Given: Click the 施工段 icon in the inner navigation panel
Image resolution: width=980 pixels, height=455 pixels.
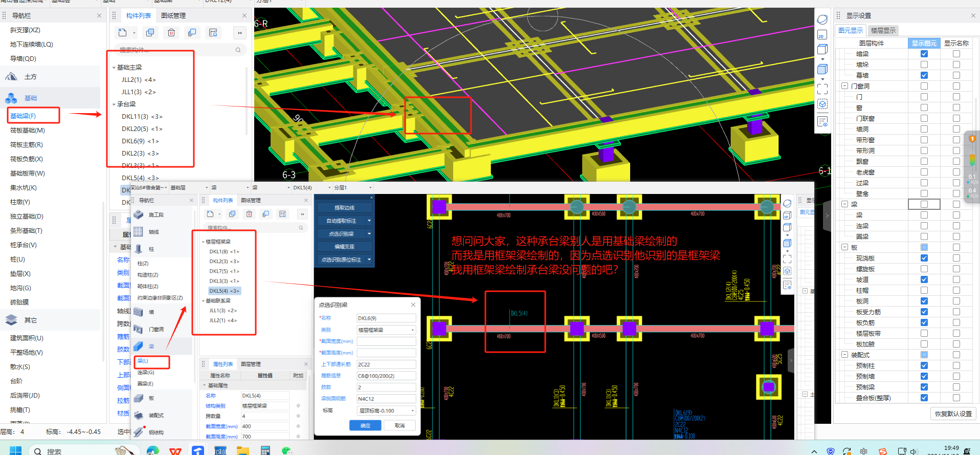Looking at the screenshot, I should (139, 214).
